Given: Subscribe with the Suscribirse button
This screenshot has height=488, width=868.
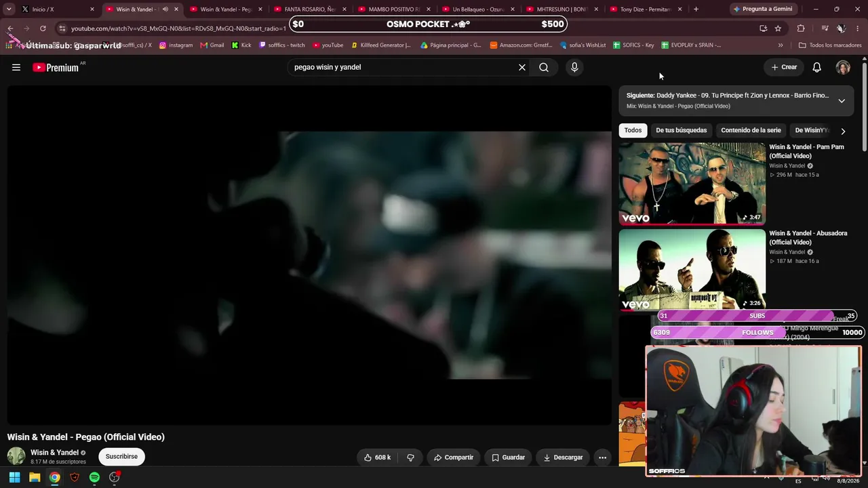Looking at the screenshot, I should [121, 457].
